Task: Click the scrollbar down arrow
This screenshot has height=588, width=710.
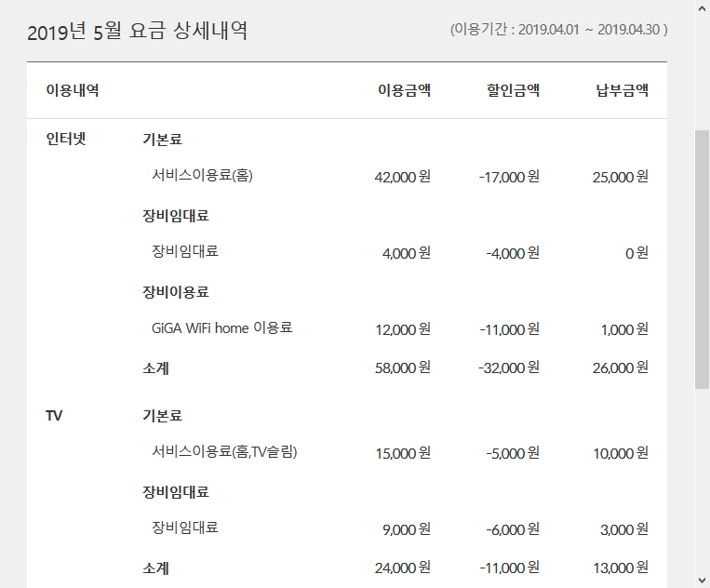Action: [702, 579]
